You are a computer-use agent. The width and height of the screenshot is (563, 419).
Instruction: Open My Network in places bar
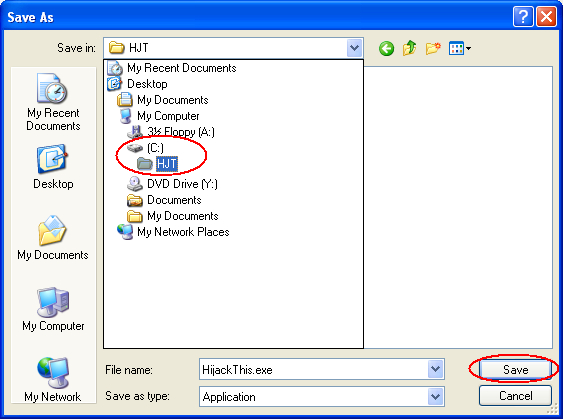[53, 380]
